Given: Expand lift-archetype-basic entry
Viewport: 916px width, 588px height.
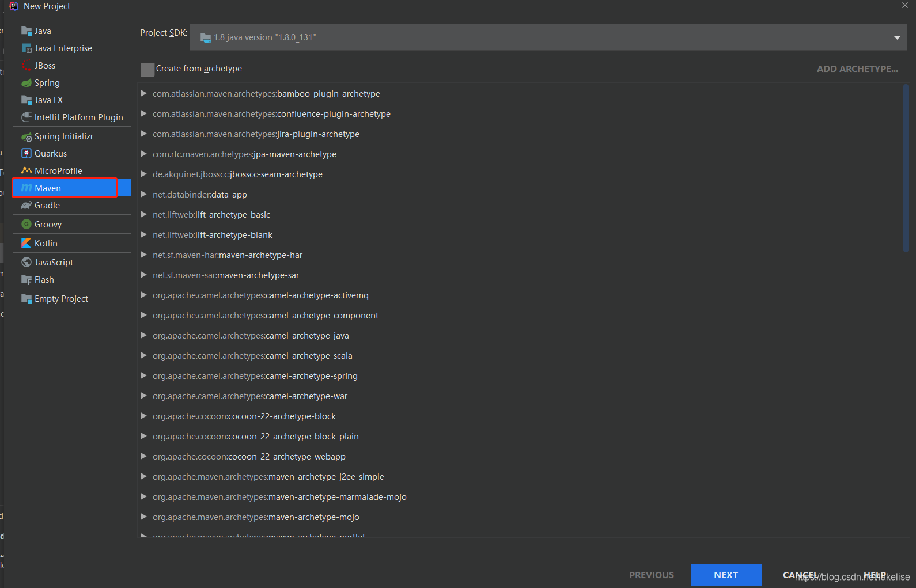Looking at the screenshot, I should point(144,215).
